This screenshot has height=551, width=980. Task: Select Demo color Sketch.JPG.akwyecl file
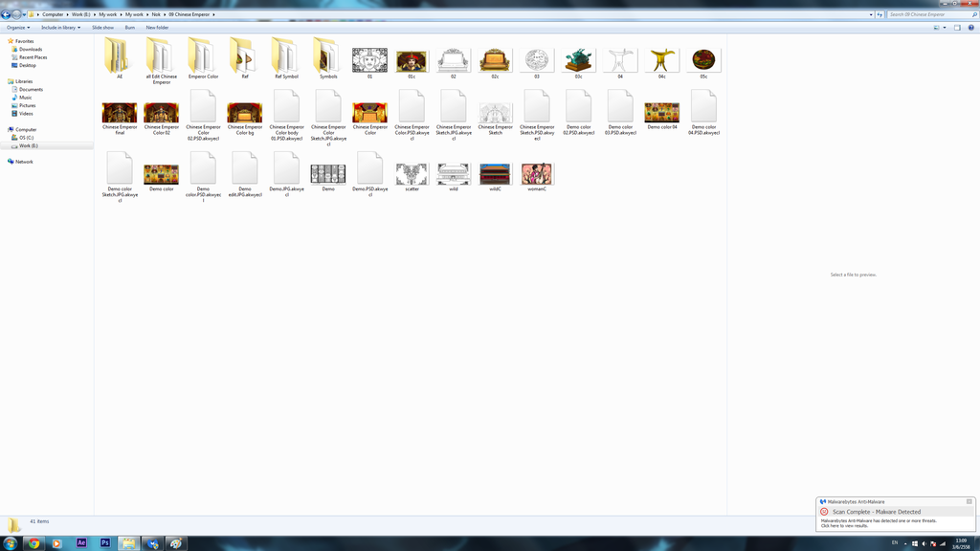(120, 177)
